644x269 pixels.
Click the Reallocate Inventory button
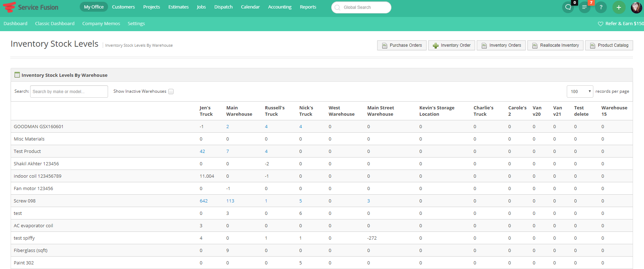[x=555, y=45]
